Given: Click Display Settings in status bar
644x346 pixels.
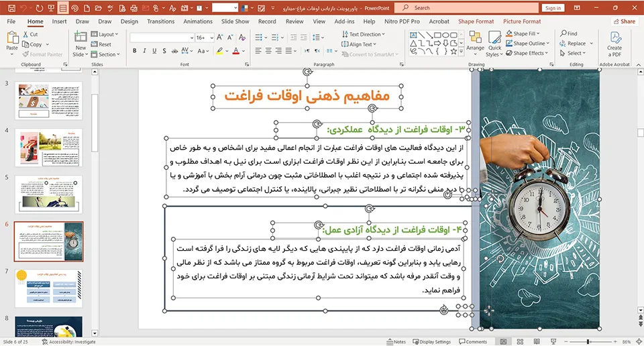Looking at the screenshot, I should click(x=431, y=341).
